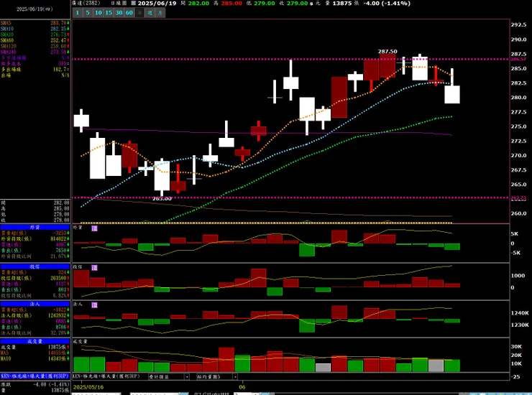Open settings icon in 法人 sub-chart

coord(95,305)
